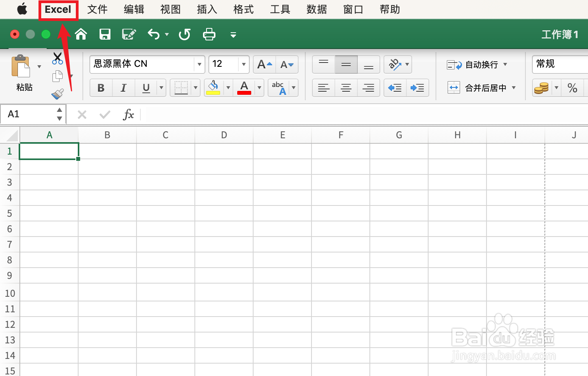
Task: Open the 帮助 menu
Action: [390, 9]
